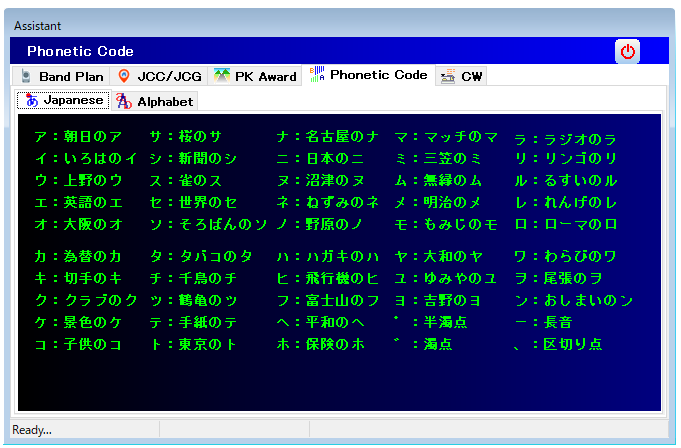
Task: Click the entry ロ:ローマのロ
Action: pos(565,224)
